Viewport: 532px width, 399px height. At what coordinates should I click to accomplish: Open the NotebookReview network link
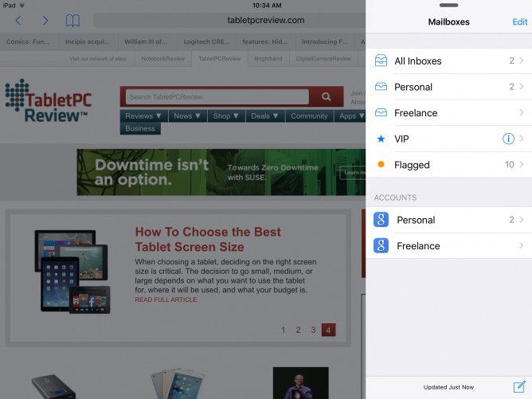(163, 59)
